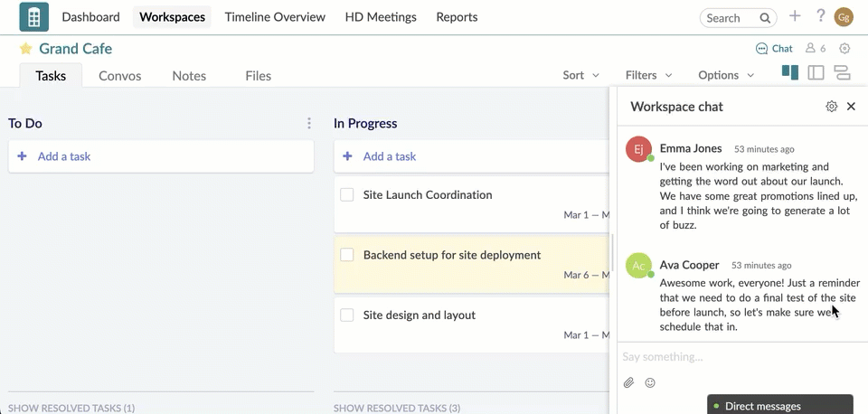Screen dimensions: 868x414
Task: Switch to the Notes tab
Action: coord(189,76)
